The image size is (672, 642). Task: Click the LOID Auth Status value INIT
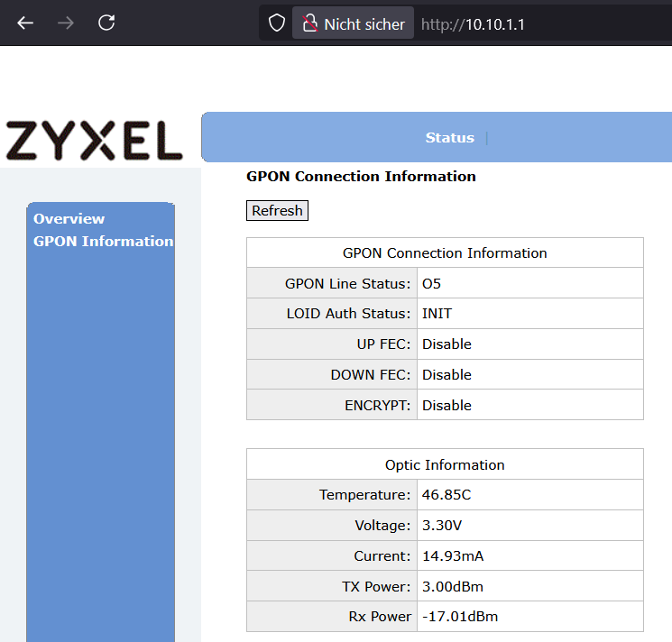pyautogui.click(x=437, y=314)
